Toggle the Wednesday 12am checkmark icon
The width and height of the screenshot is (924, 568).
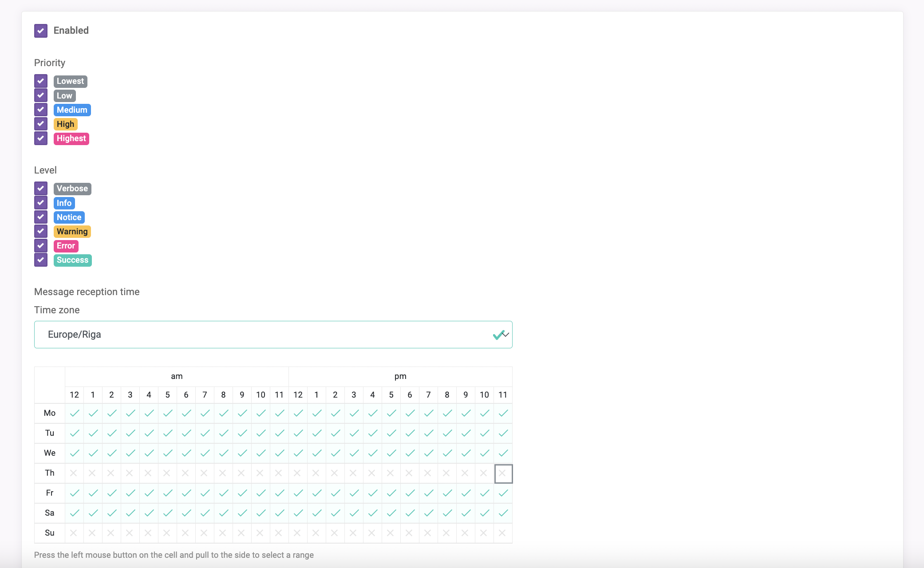point(75,453)
